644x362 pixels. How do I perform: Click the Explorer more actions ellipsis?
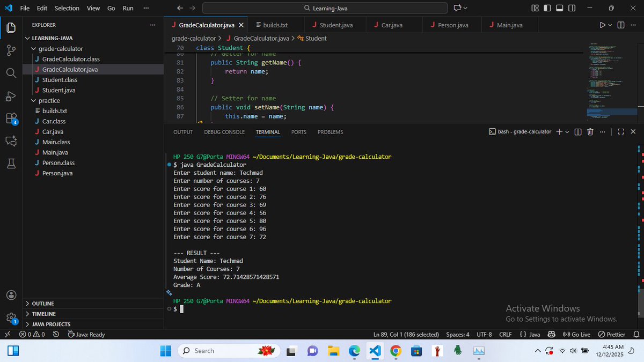tap(153, 25)
